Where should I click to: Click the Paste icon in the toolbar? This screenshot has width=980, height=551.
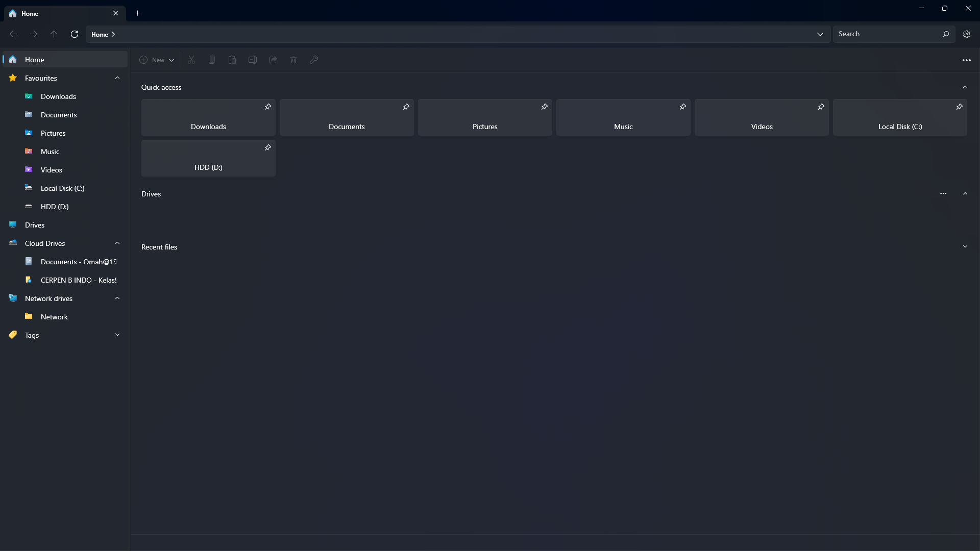(x=232, y=60)
